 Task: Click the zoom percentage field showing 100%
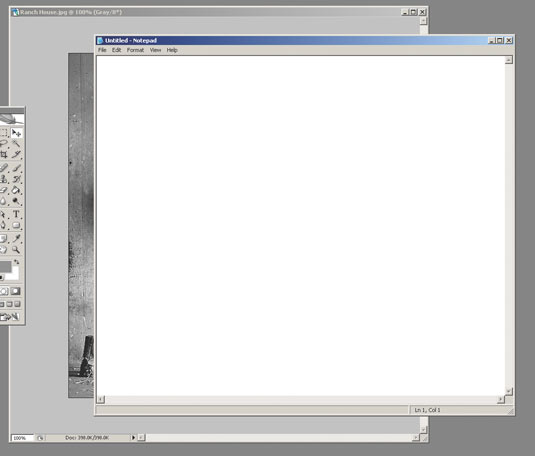(x=22, y=438)
